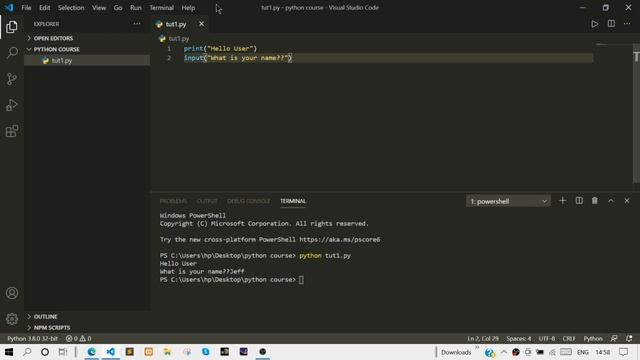The image size is (640, 360).
Task: Split the editor to the right
Action: (x=611, y=24)
